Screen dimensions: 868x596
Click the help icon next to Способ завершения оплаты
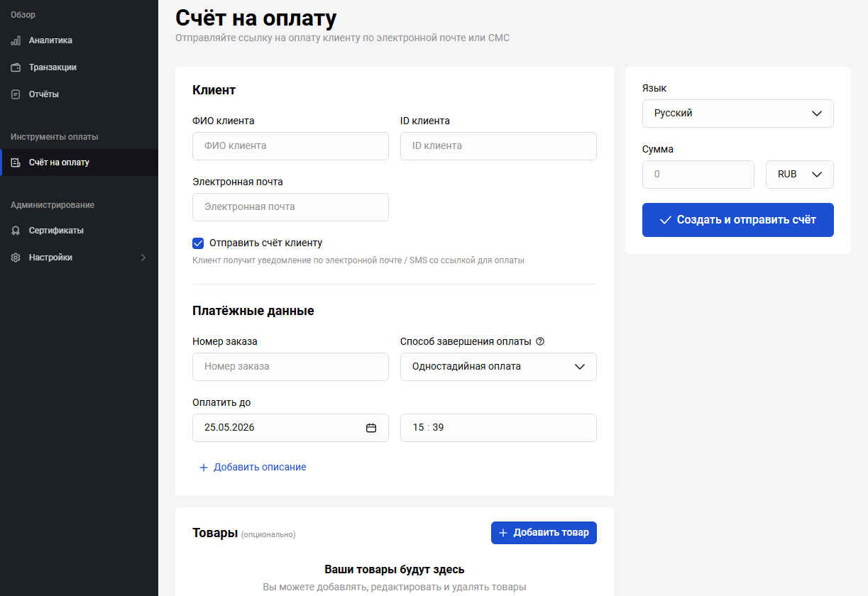540,341
